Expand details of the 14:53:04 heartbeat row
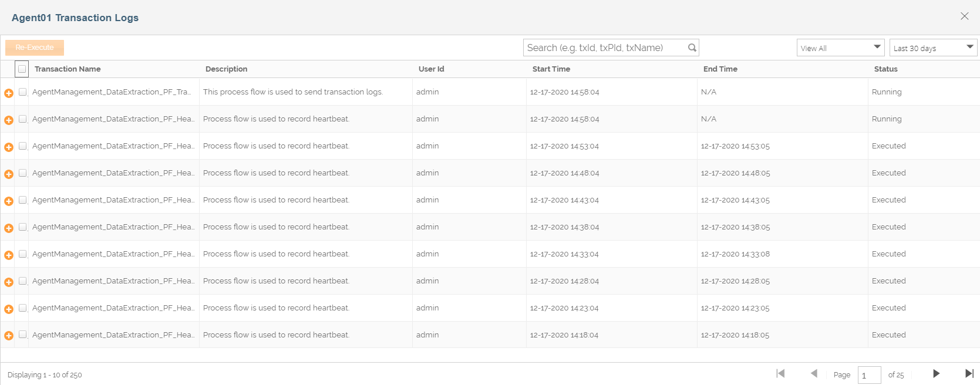The height and width of the screenshot is (385, 980). [9, 147]
